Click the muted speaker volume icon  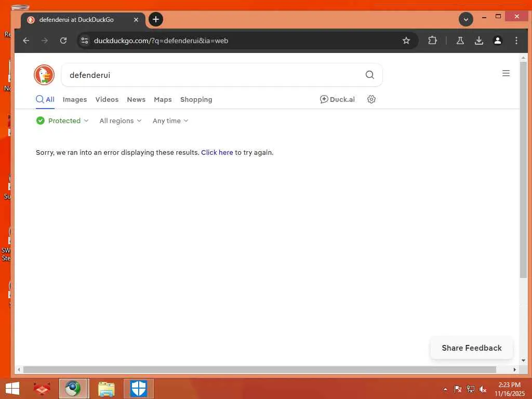pyautogui.click(x=483, y=389)
